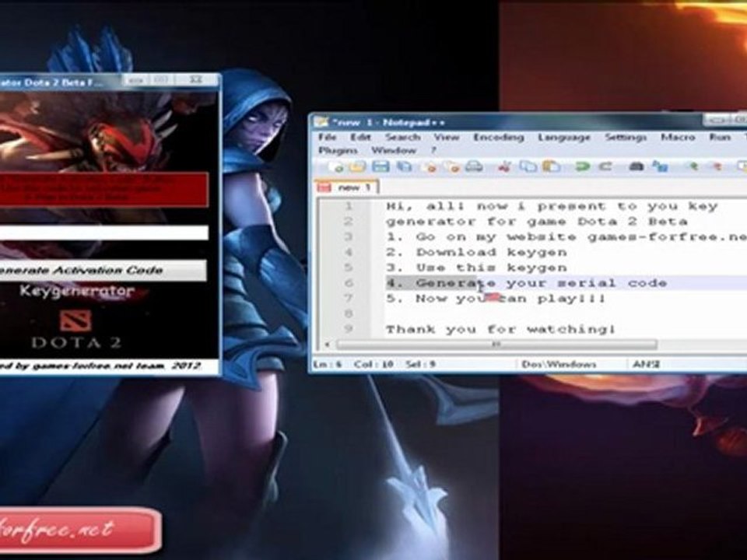747x560 pixels.
Task: Cut selection using scissors icon
Action: coord(504,166)
